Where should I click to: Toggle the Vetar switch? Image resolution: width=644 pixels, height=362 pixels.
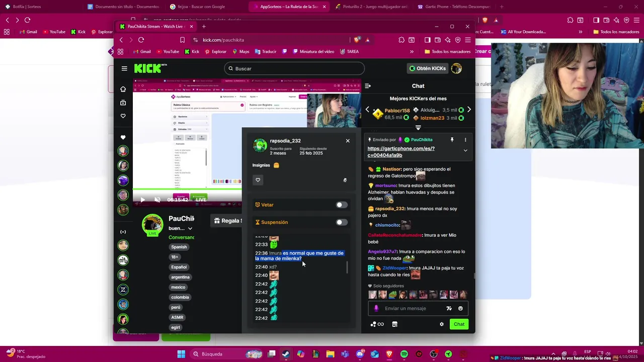(x=342, y=205)
